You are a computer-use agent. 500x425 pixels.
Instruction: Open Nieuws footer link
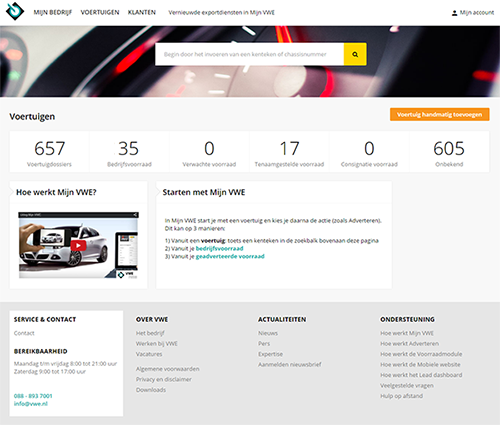pyautogui.click(x=268, y=333)
